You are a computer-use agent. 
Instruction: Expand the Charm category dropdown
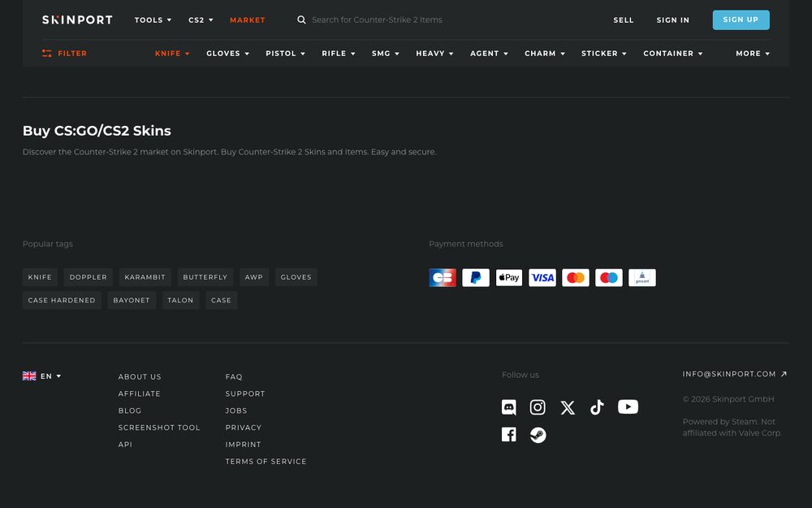[545, 54]
